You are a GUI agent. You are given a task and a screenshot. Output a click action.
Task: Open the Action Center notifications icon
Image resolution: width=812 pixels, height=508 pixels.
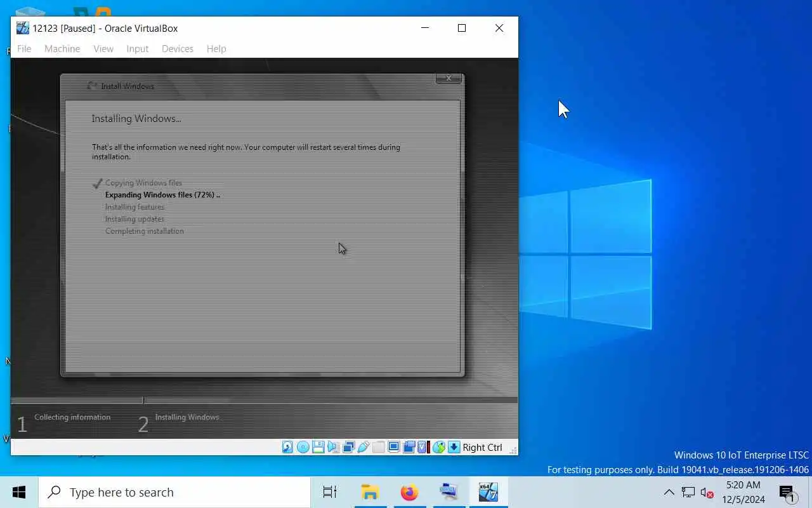coord(787,492)
